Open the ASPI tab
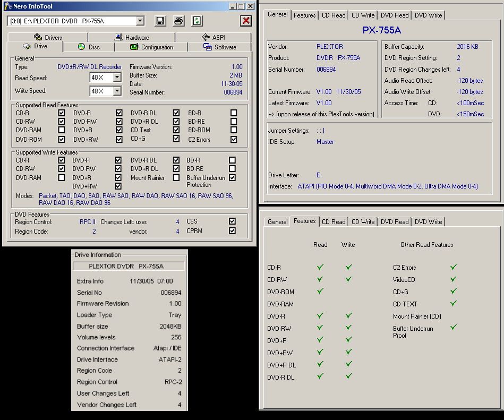Screen dimensions: 504x420 click(x=213, y=37)
